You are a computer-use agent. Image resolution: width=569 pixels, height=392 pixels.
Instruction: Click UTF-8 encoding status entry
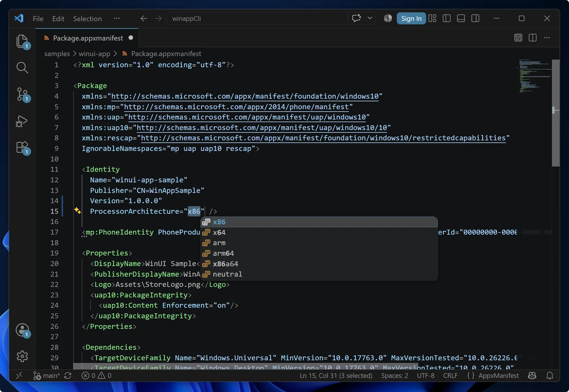coord(426,376)
